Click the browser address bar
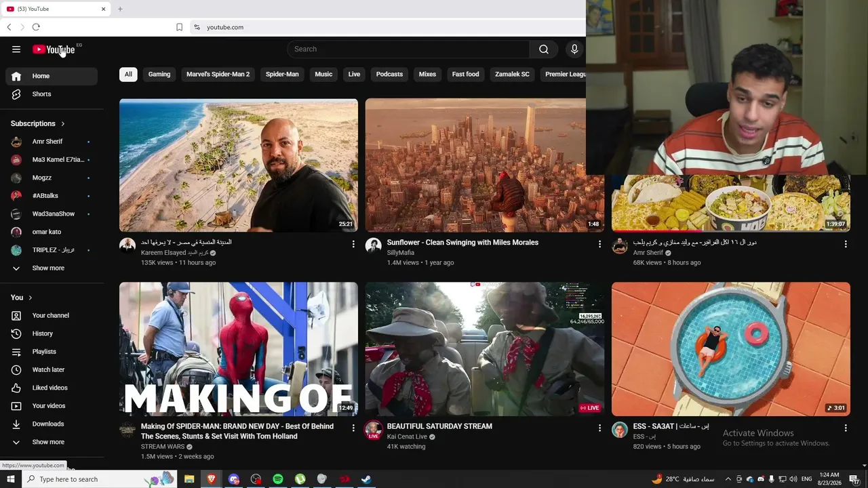Image resolution: width=868 pixels, height=488 pixels. click(x=387, y=27)
